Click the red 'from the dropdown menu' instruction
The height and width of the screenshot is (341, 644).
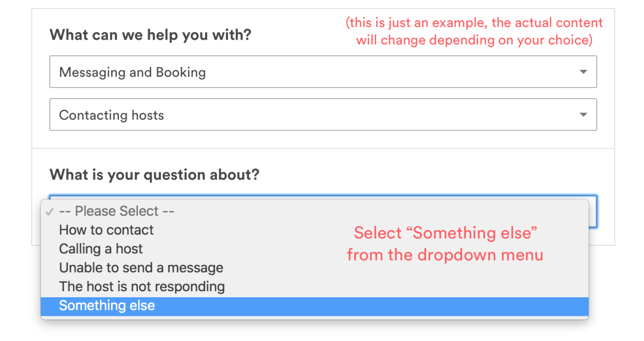coord(445,255)
